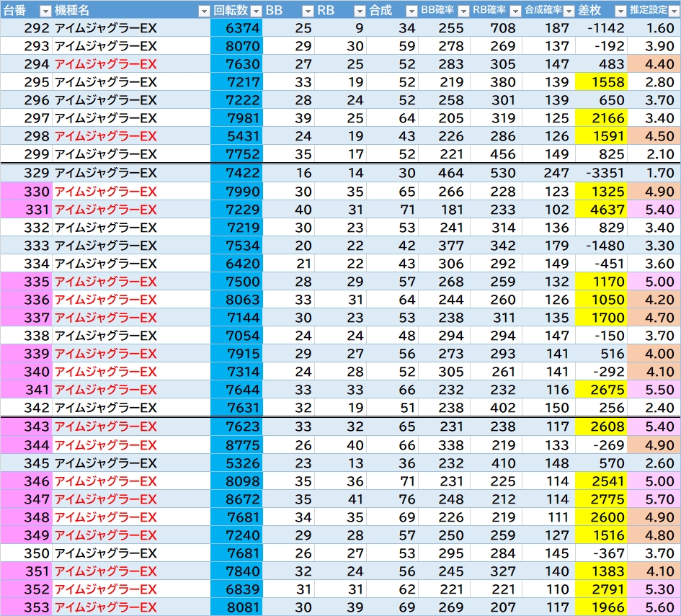
Task: Select 推定設定 cell 4.40 in row 294
Action: click(x=654, y=64)
